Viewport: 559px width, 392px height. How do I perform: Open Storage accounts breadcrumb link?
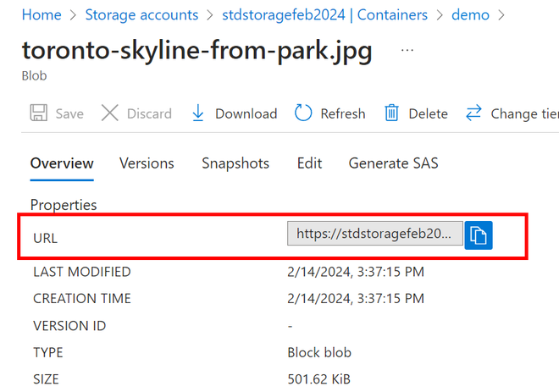pos(141,15)
